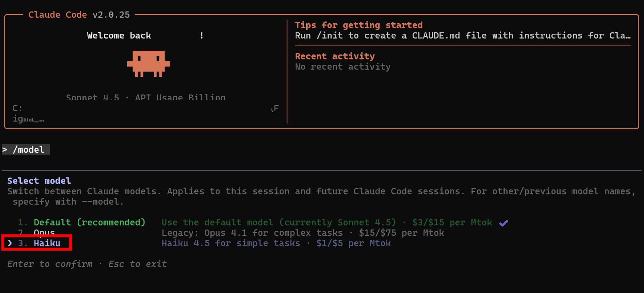Click the Run /init tip text
The height and width of the screenshot is (293, 644).
click(462, 36)
